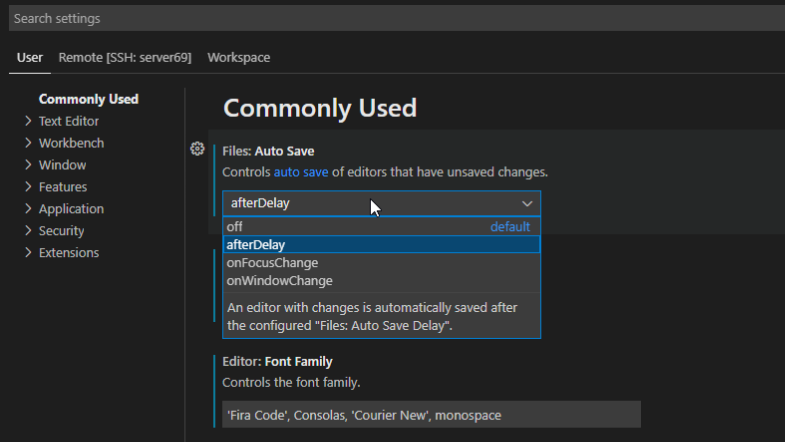Click the Auto Save dropdown chevron
The width and height of the screenshot is (786, 442).
[527, 203]
